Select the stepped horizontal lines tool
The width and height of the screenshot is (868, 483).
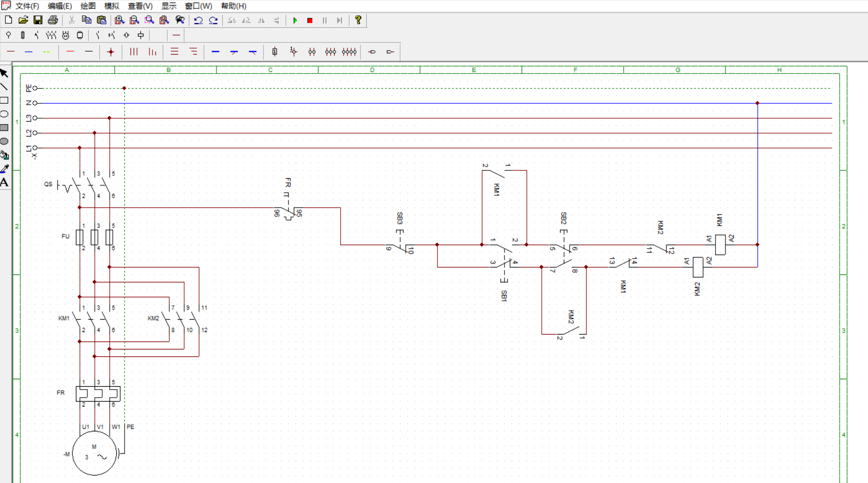pos(193,52)
